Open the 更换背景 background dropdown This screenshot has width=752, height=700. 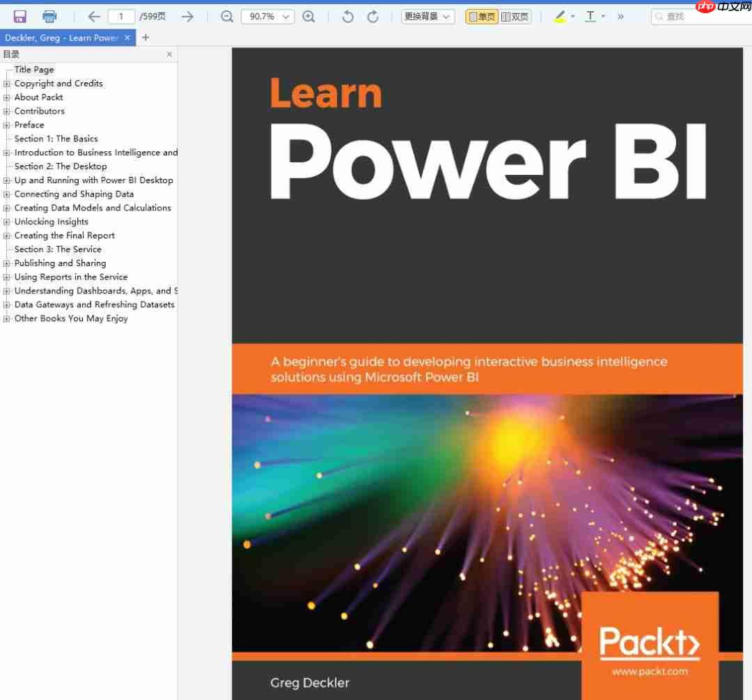pos(428,15)
